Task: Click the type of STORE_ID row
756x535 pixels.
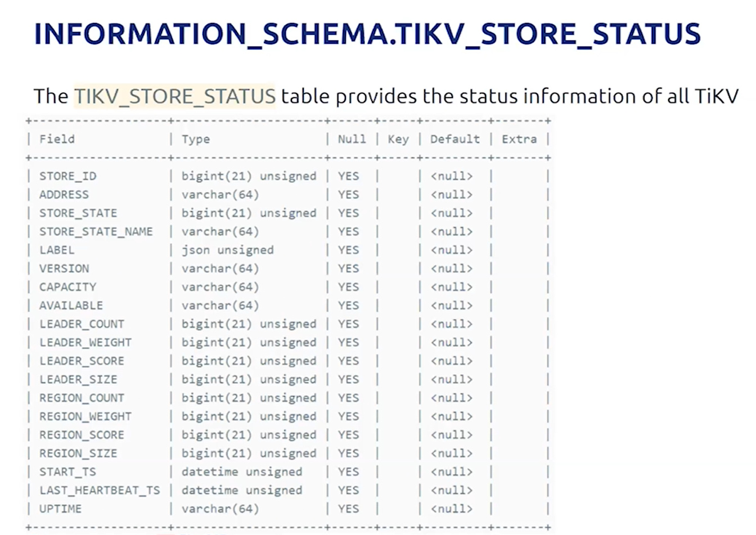Action: pyautogui.click(x=249, y=176)
